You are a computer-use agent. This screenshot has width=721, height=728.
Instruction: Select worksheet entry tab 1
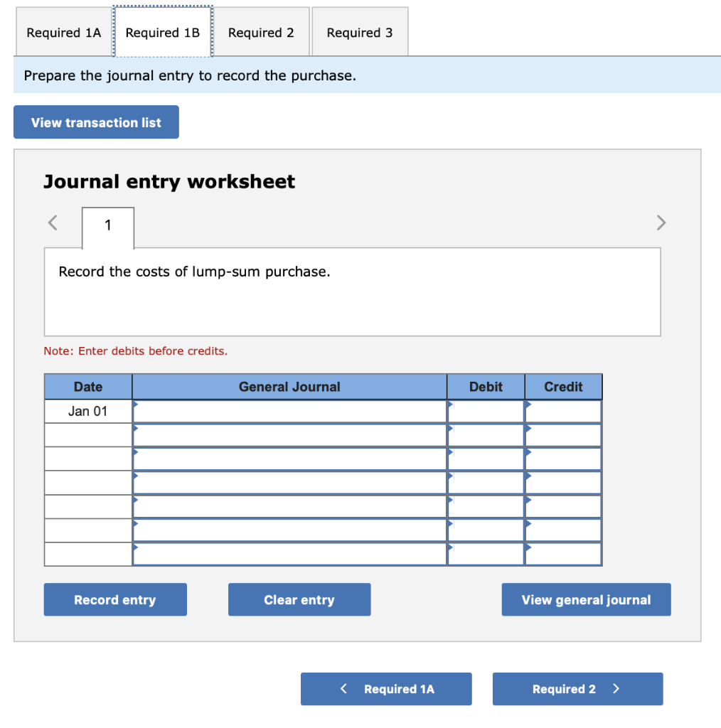click(107, 226)
